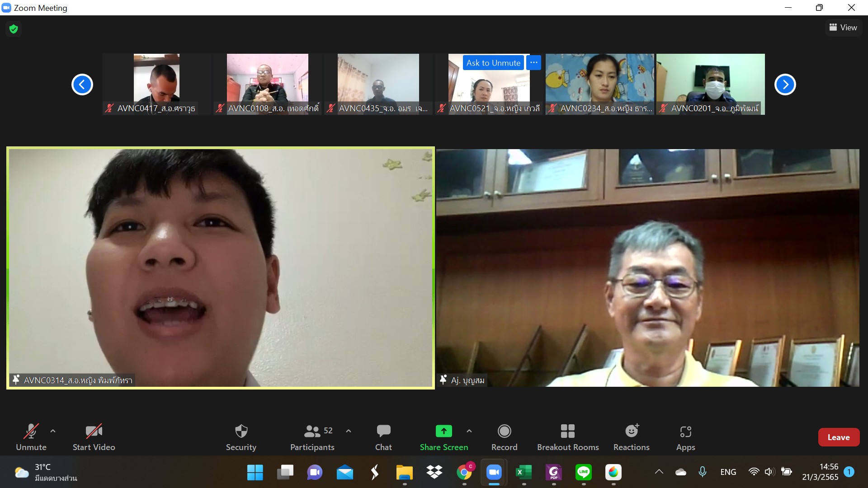Select the AVNC0417 participant thumbnail
The height and width of the screenshot is (488, 868).
[x=156, y=84]
